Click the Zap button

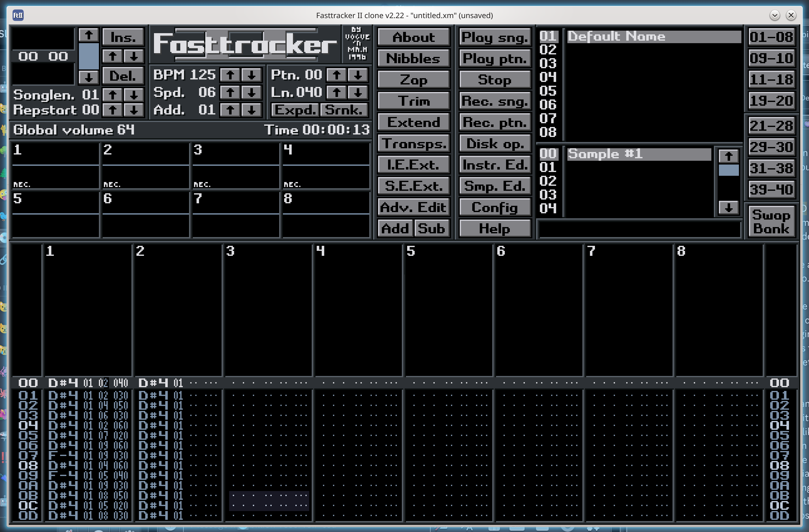pos(414,80)
